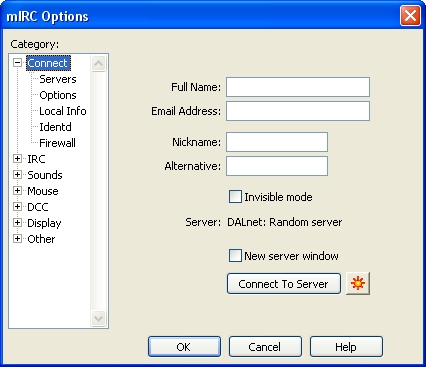The width and height of the screenshot is (426, 367).
Task: Expand the Sounds category
Action: (x=17, y=175)
